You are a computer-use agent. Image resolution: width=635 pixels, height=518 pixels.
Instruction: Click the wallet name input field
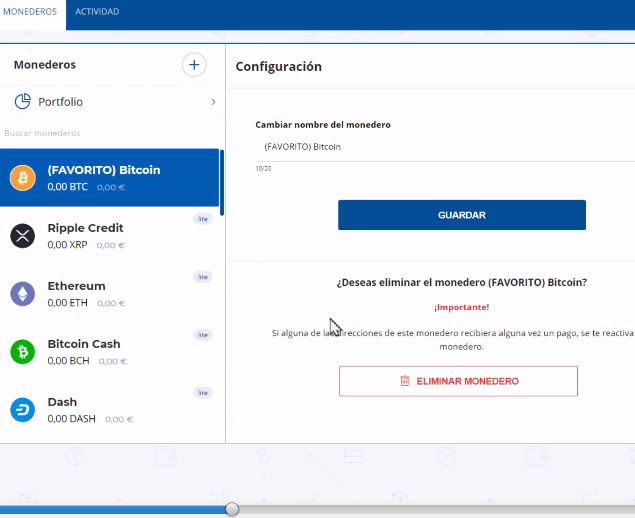tap(440, 147)
